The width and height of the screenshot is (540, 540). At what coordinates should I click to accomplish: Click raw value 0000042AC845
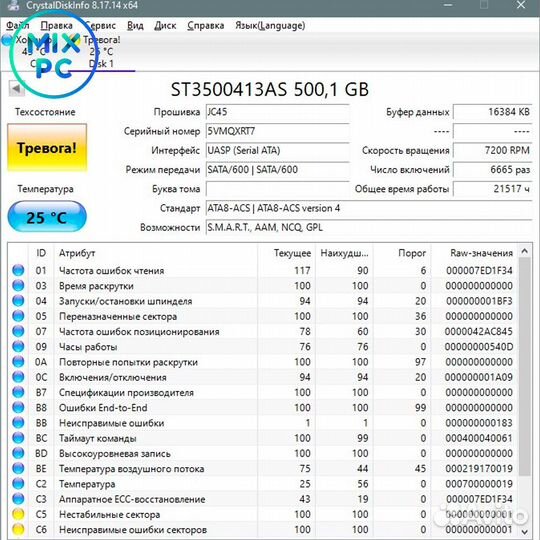tap(479, 332)
